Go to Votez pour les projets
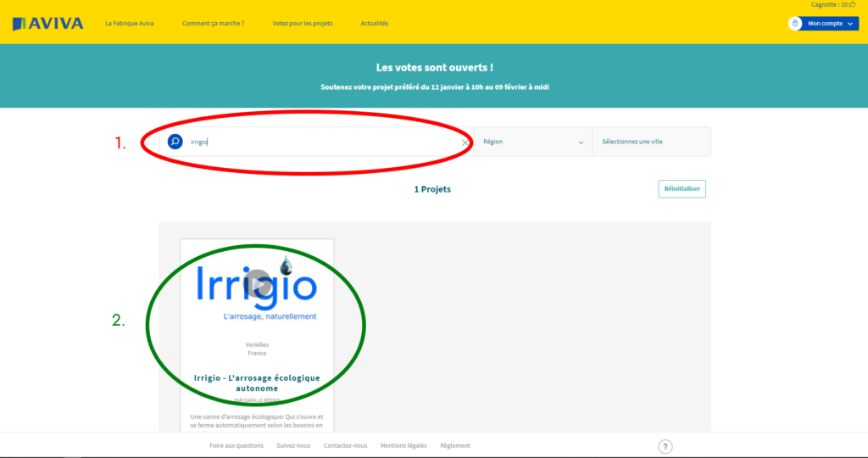This screenshot has width=868, height=458. (303, 23)
